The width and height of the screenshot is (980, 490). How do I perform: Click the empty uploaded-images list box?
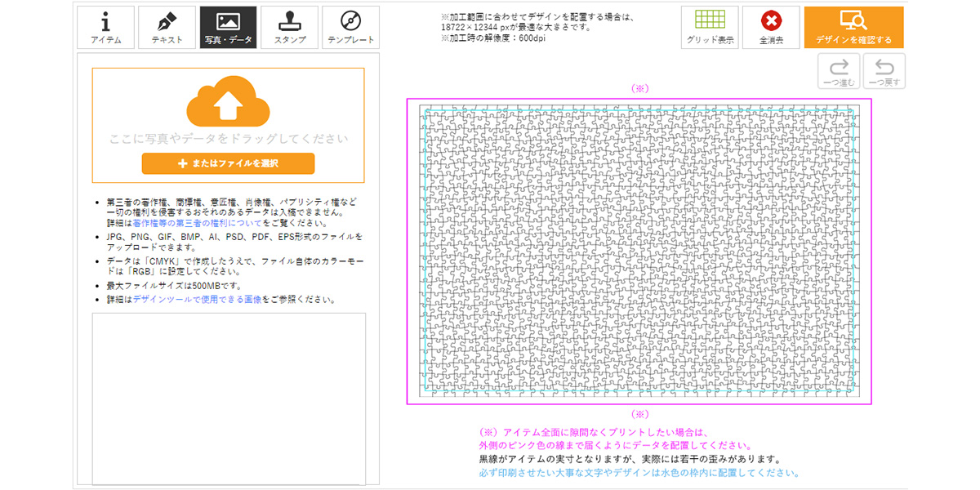coord(229,399)
